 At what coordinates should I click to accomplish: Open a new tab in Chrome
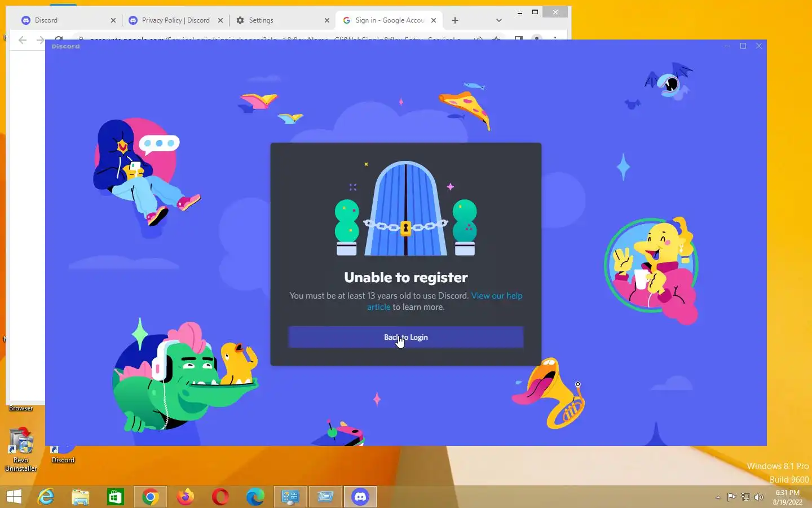(x=455, y=20)
